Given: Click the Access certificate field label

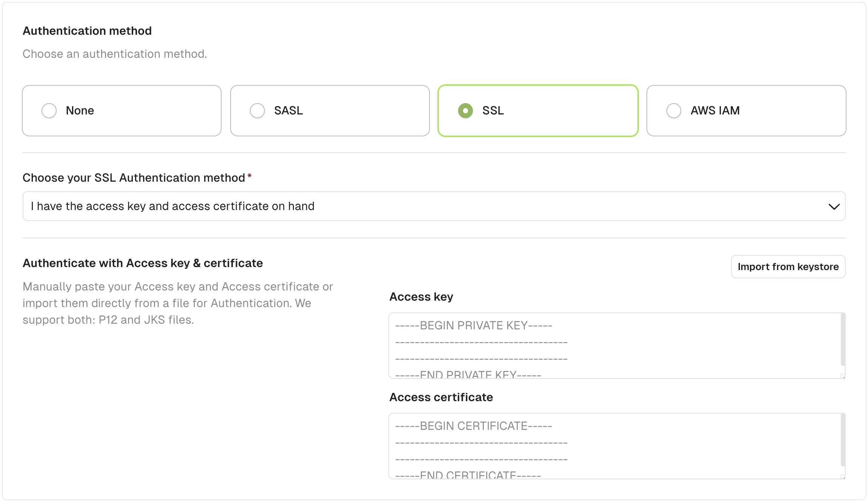Looking at the screenshot, I should tap(441, 397).
